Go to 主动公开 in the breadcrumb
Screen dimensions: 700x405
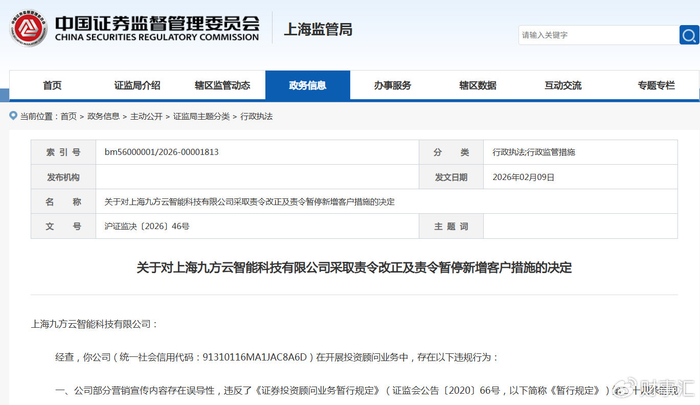click(x=146, y=117)
